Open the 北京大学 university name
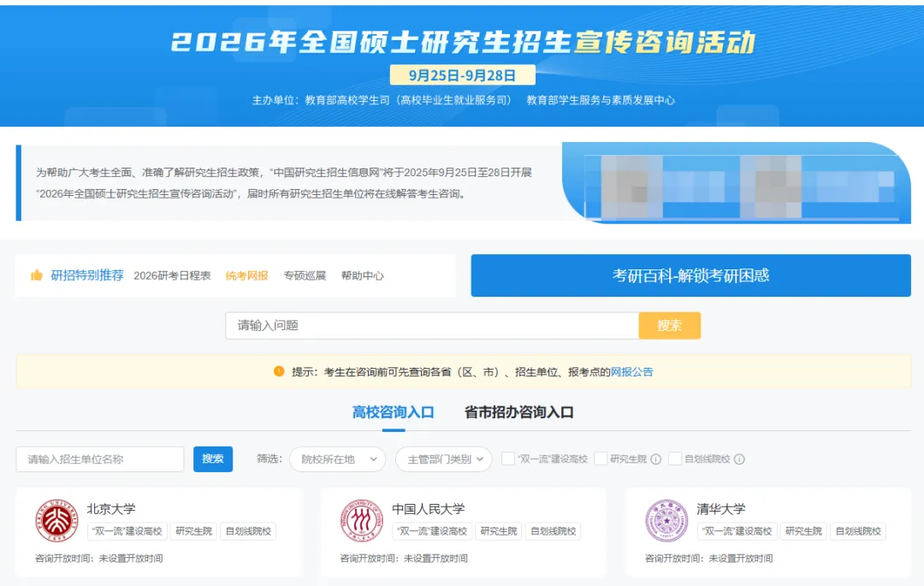The height and width of the screenshot is (586, 924). (111, 509)
